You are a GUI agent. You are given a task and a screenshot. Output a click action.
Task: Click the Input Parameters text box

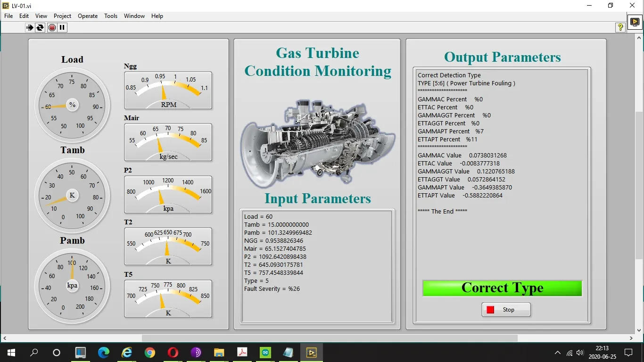point(317,266)
